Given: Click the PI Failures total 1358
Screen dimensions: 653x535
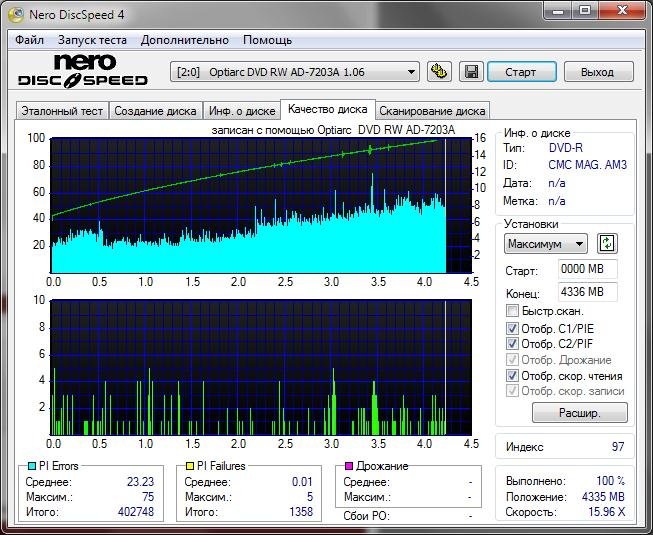Looking at the screenshot, I should (301, 511).
